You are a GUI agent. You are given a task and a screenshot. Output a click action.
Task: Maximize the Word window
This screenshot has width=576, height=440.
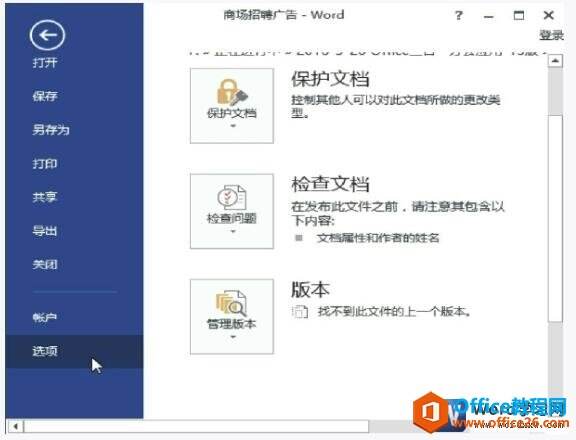click(519, 15)
